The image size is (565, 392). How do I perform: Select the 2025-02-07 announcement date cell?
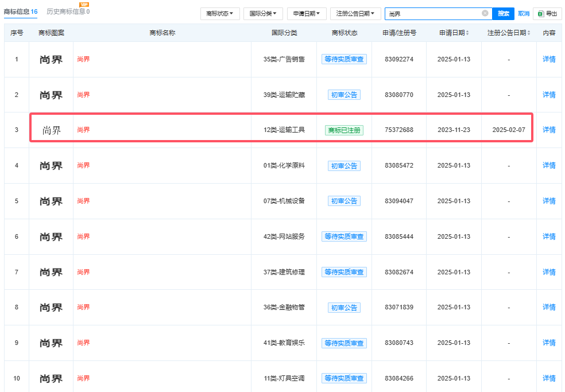point(509,130)
